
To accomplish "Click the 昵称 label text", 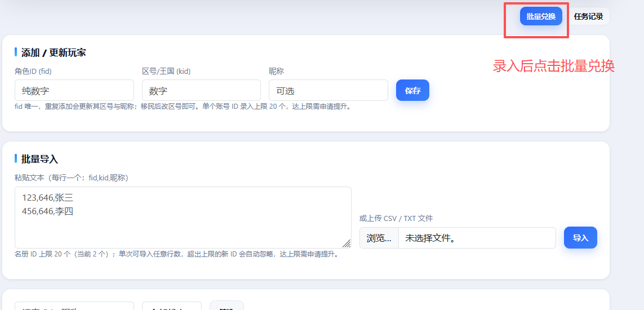I will point(277,72).
